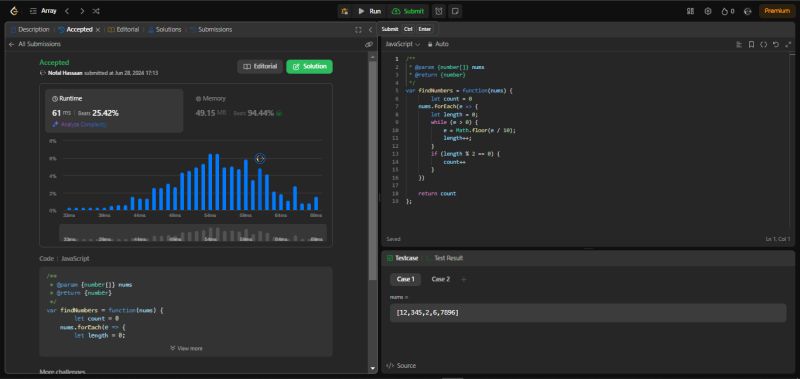This screenshot has width=800, height=379.
Task: Expand the code editor to fullscreen
Action: tap(788, 44)
